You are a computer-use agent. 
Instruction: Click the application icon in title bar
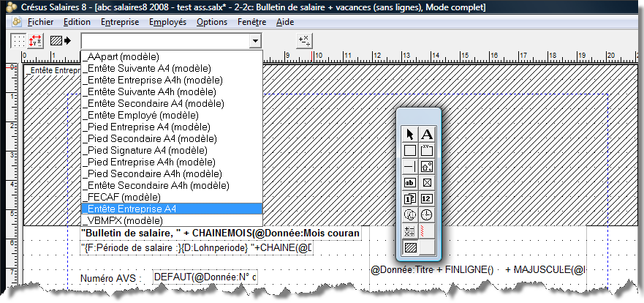[x=12, y=7]
